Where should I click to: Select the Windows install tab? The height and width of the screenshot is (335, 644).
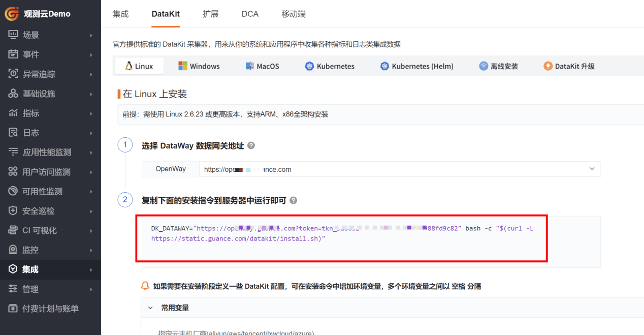pyautogui.click(x=199, y=66)
